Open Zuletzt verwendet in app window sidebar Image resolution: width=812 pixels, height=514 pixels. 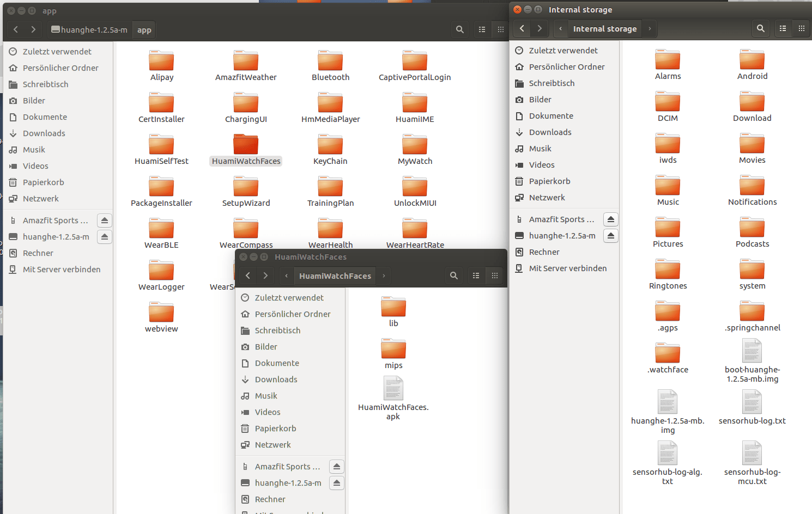(x=58, y=52)
